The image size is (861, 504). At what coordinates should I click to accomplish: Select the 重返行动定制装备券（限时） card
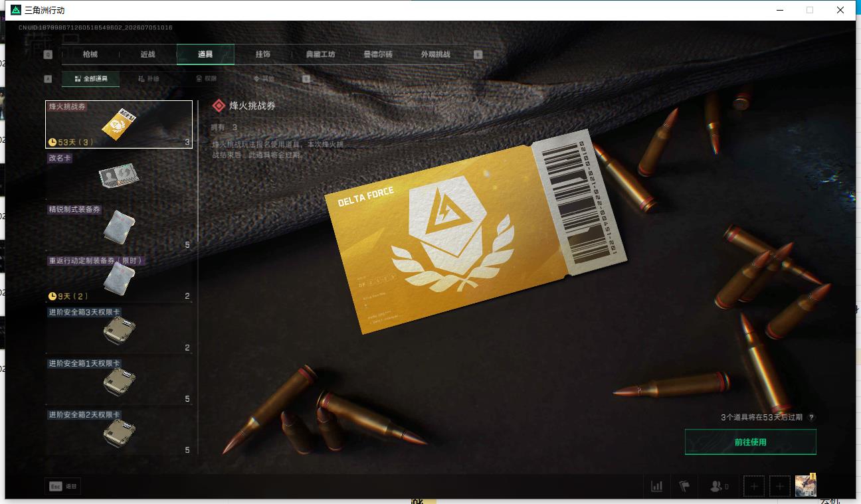tap(119, 278)
